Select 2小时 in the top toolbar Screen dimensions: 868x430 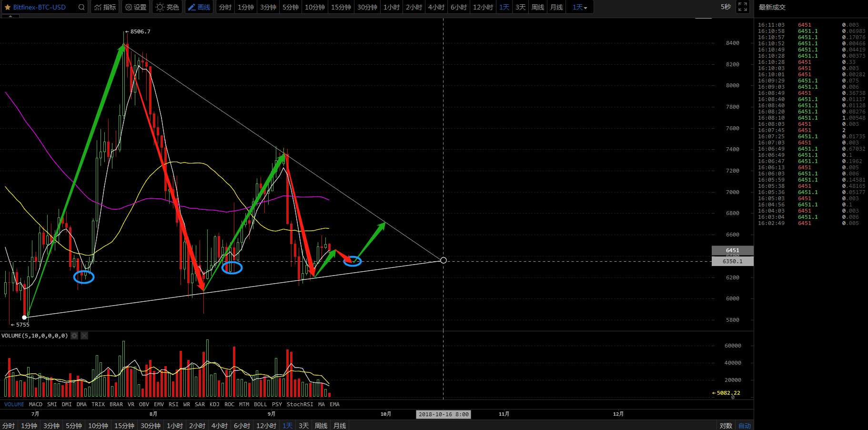point(414,7)
